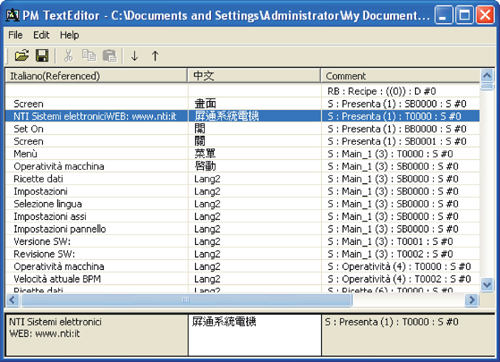Maximize the PM TextEditor window

464,15
